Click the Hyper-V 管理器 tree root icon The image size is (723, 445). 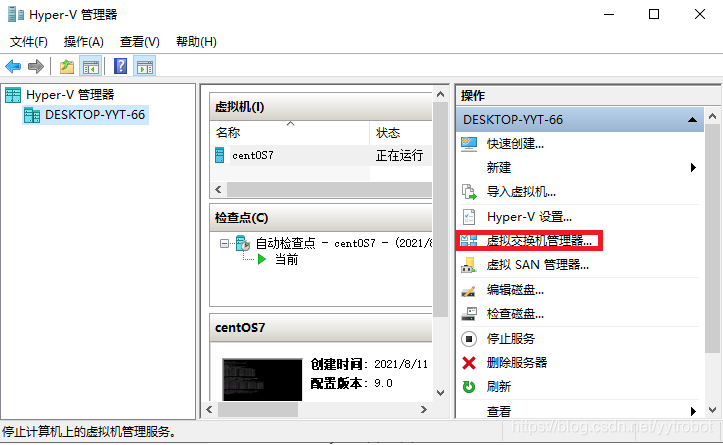pyautogui.click(x=13, y=95)
